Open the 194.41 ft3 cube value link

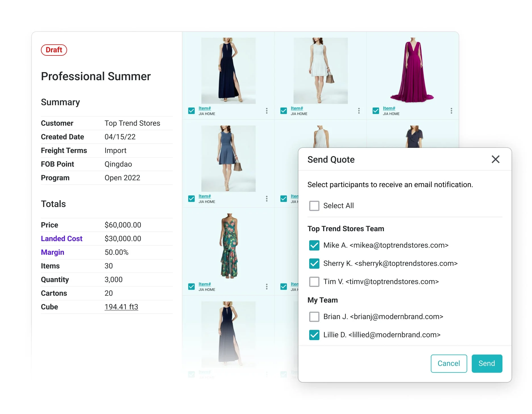tap(121, 307)
